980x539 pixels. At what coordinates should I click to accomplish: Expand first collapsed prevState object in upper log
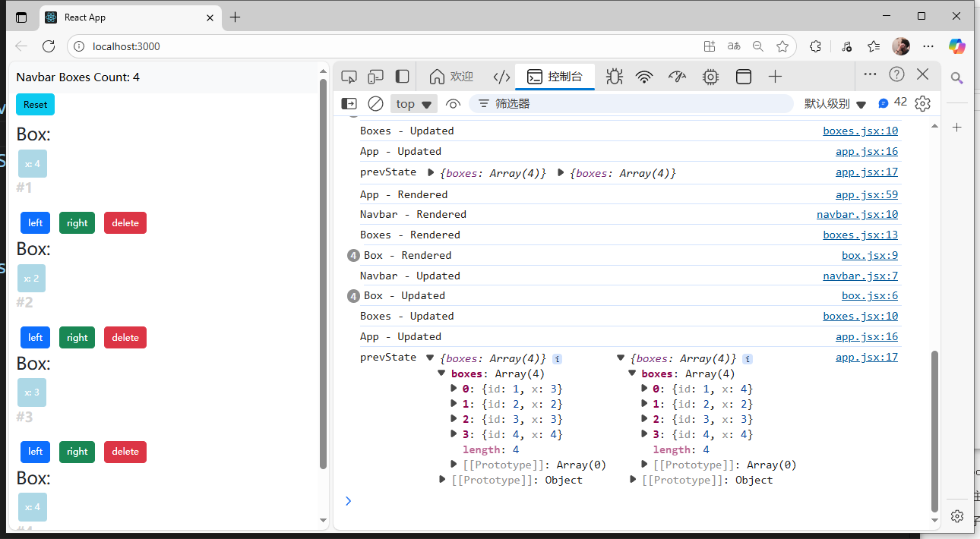click(x=432, y=172)
